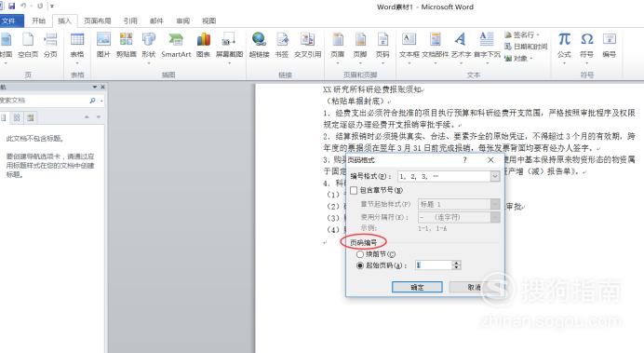Close the Page Number Format dialog

pos(490,160)
